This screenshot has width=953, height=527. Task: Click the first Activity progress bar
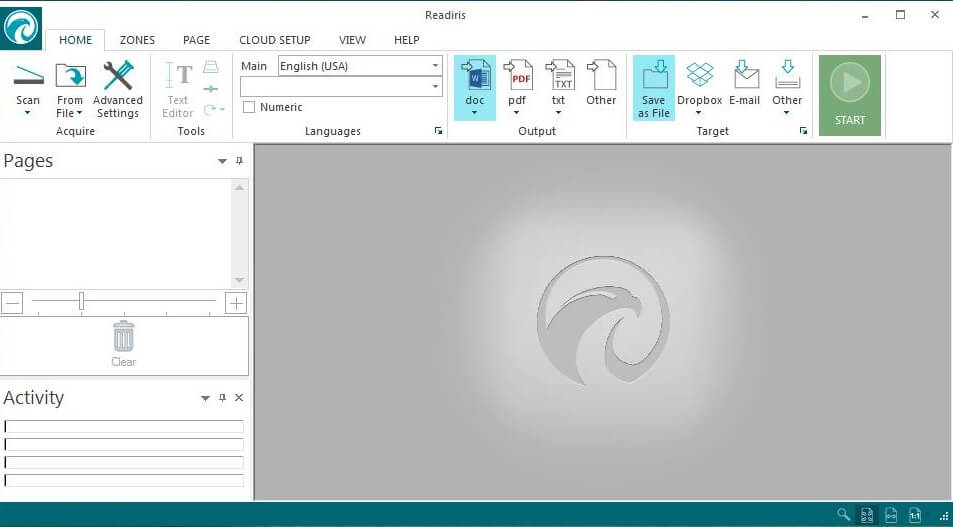coord(124,427)
